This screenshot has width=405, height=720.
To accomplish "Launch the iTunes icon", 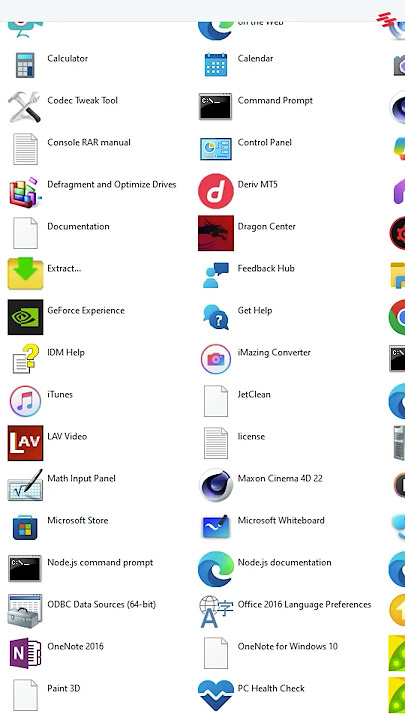I will point(25,401).
